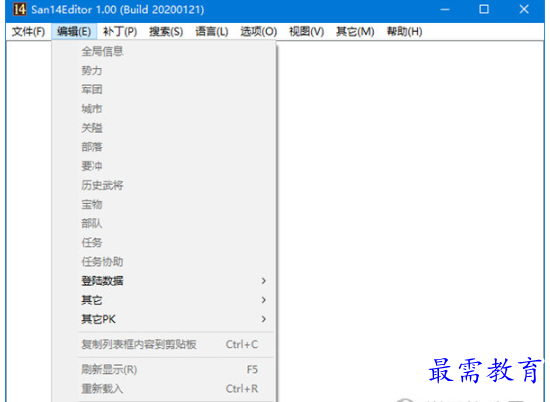This screenshot has height=402, width=550.
Task: Select 历史武将 menu entry
Action: pos(164,185)
